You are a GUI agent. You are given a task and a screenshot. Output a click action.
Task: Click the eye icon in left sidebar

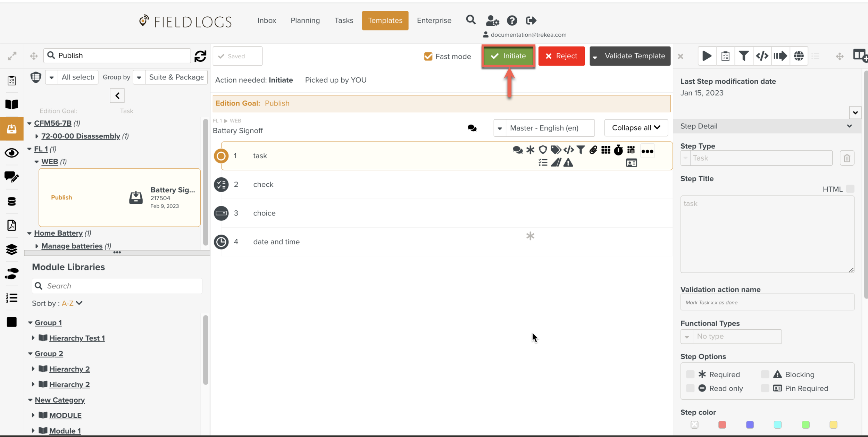11,153
